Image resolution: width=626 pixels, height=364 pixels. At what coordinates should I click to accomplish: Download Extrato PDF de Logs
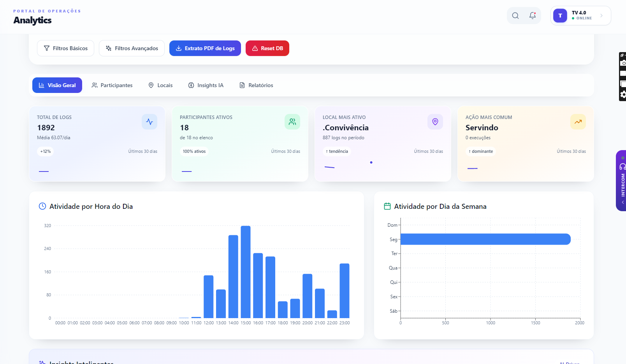205,48
